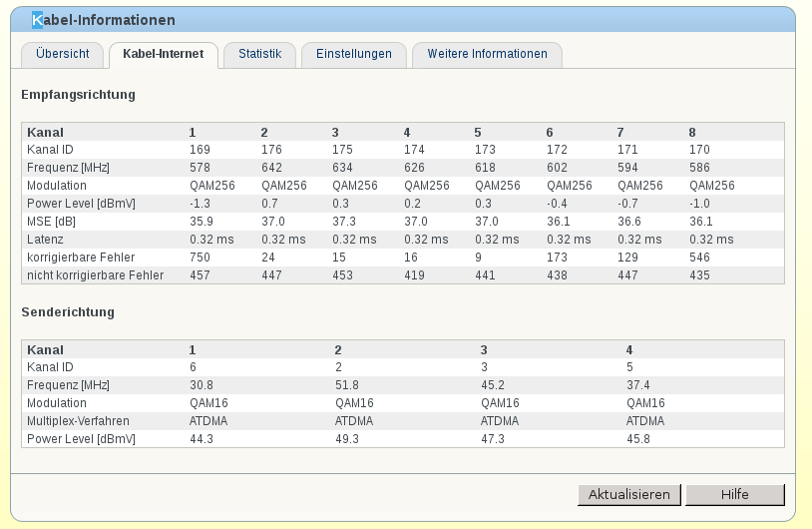The image size is (812, 529).
Task: Select upstream Power Level 49.3
Action: coord(347,439)
